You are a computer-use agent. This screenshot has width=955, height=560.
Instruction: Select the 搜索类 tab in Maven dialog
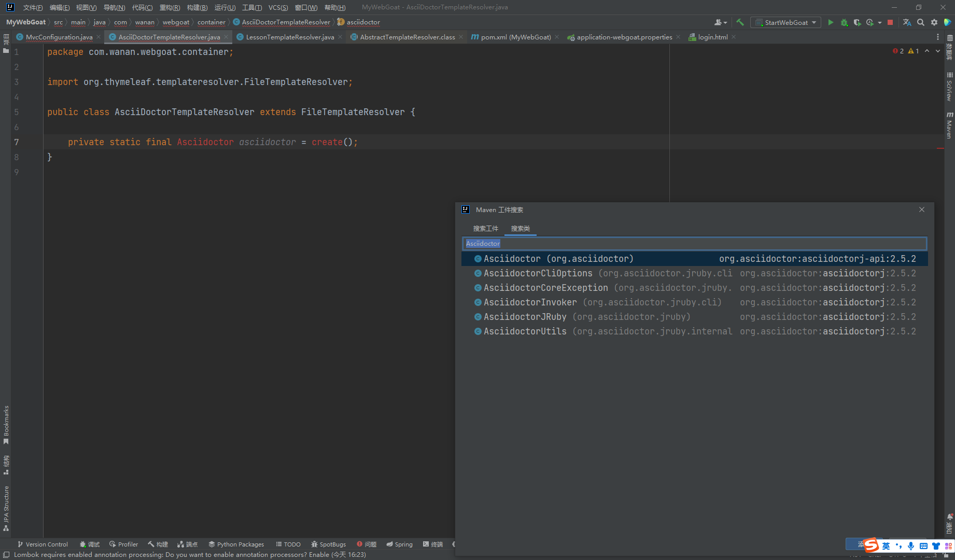[520, 228]
